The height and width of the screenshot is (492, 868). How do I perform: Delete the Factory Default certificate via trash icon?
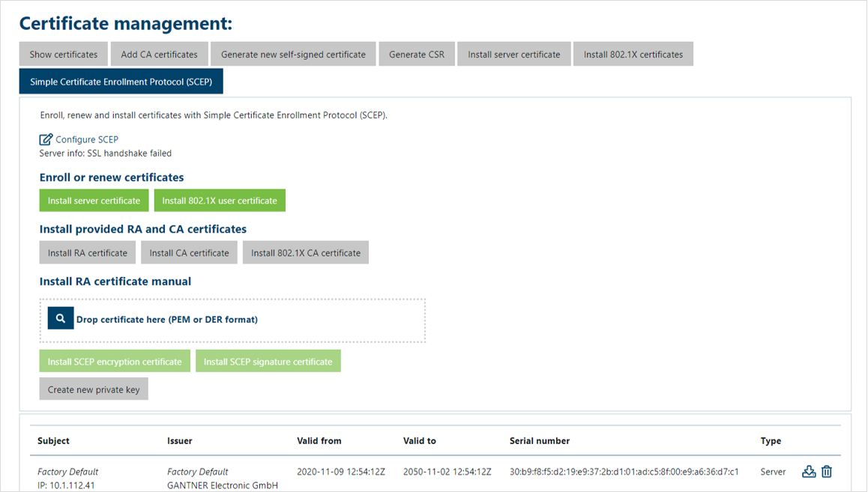coord(827,472)
